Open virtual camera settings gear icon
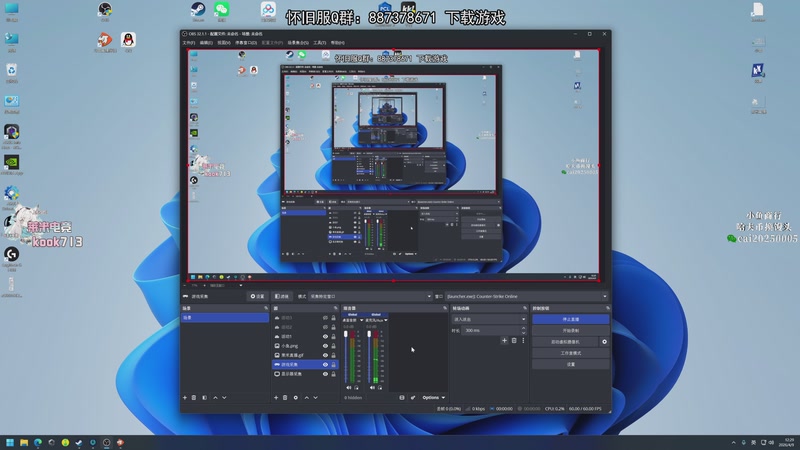Viewport: 800px width, 450px height. point(605,342)
